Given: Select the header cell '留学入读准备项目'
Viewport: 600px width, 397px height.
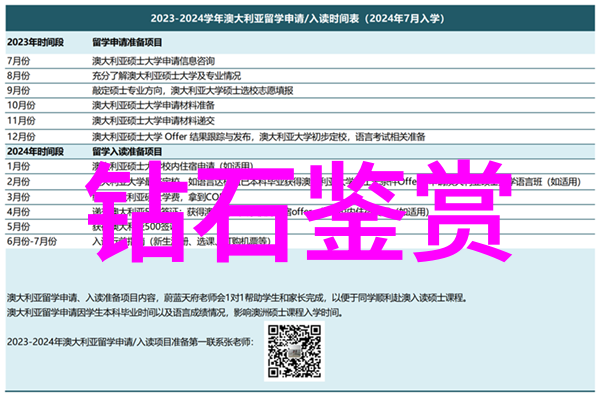Looking at the screenshot, I should point(127,152).
